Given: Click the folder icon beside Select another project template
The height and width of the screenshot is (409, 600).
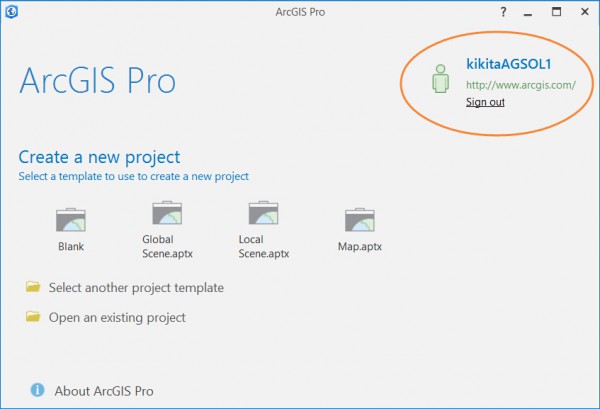Looking at the screenshot, I should (33, 287).
